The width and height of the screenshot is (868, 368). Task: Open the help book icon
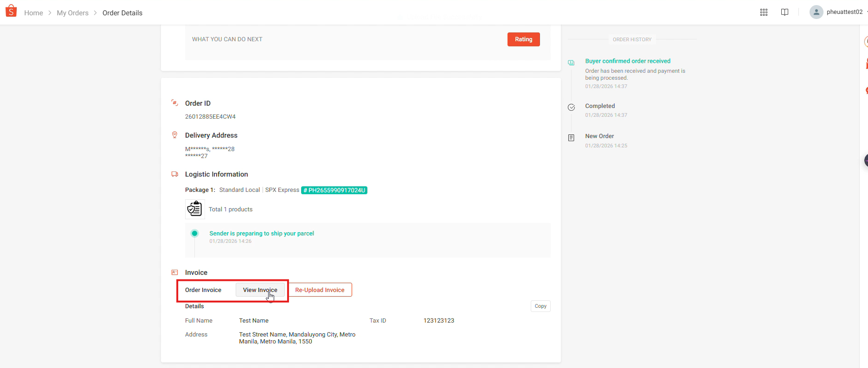click(784, 12)
